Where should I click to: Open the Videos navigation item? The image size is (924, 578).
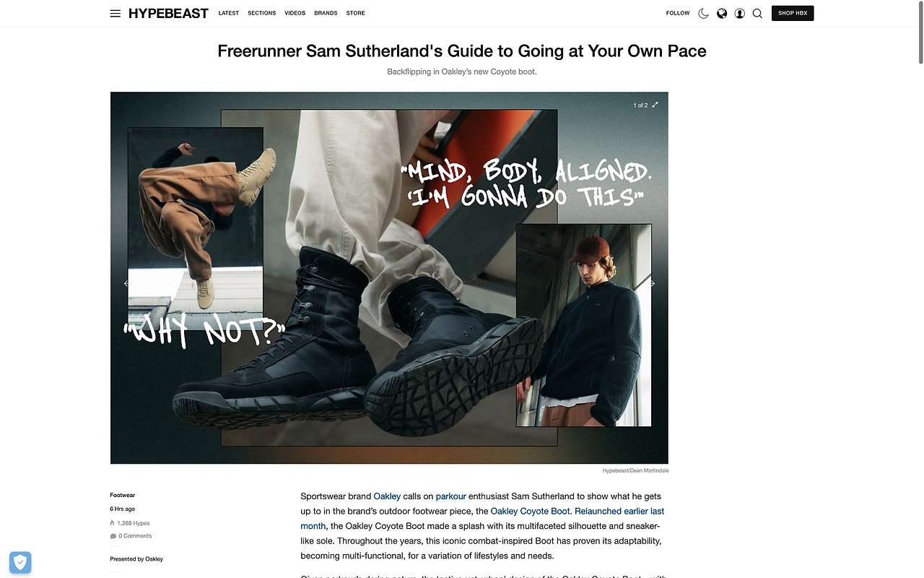click(295, 13)
